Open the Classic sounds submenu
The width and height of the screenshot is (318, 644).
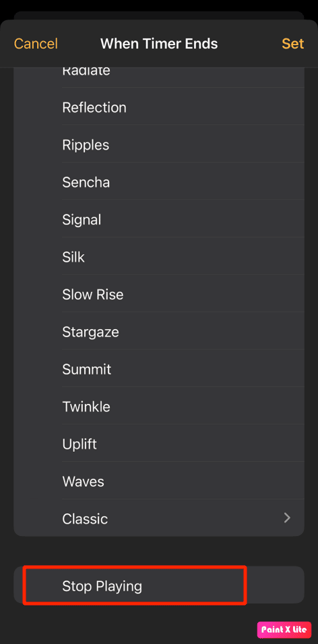pyautogui.click(x=159, y=519)
